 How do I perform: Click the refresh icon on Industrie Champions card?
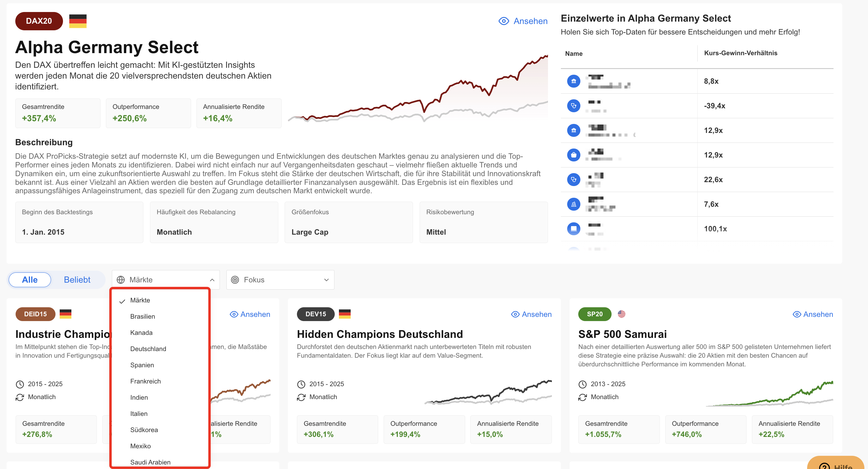20,398
